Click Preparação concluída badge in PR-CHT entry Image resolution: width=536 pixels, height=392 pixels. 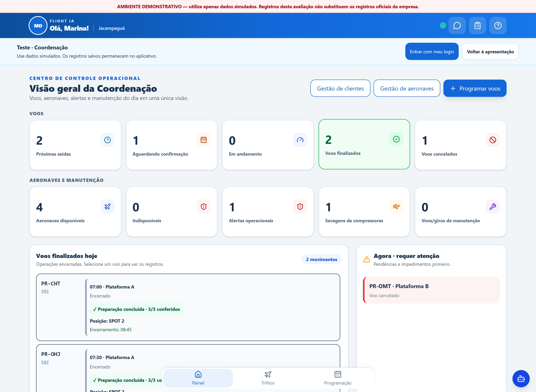click(136, 309)
